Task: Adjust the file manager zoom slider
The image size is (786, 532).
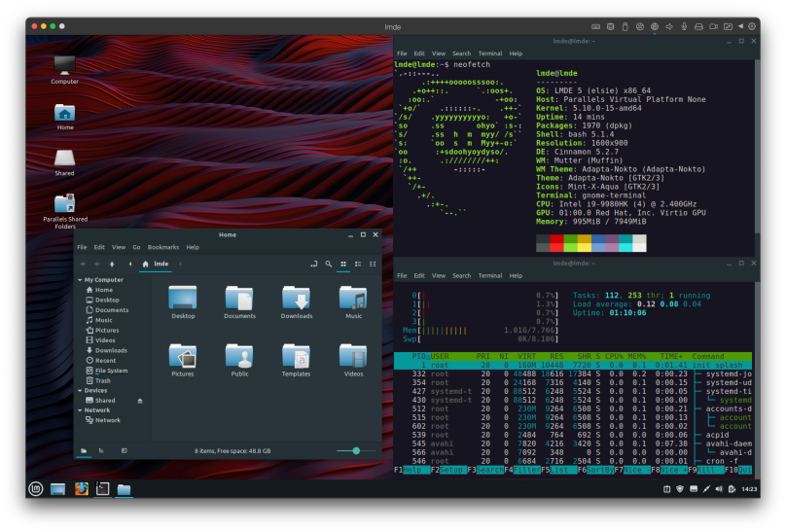Action: tap(356, 451)
